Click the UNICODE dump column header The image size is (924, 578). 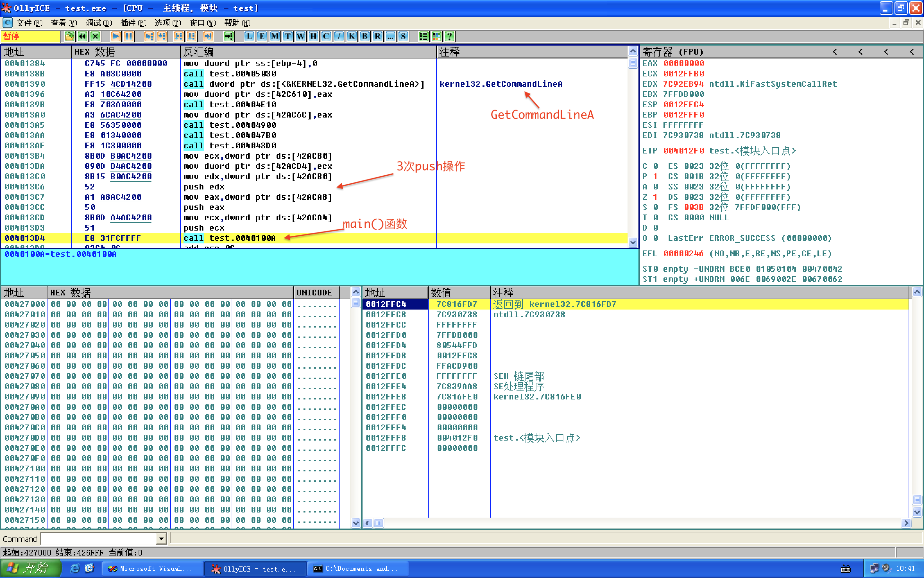pos(317,293)
